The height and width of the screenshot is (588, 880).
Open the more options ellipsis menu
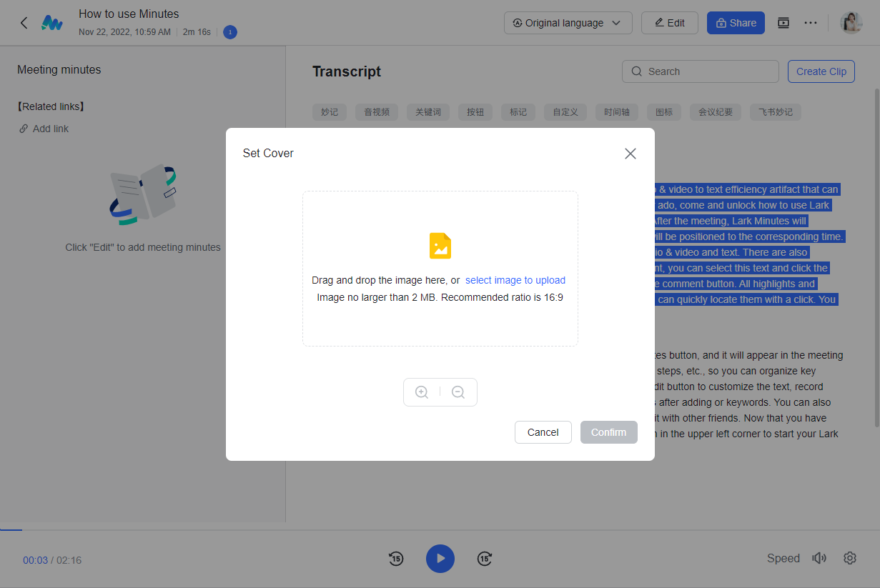(810, 23)
